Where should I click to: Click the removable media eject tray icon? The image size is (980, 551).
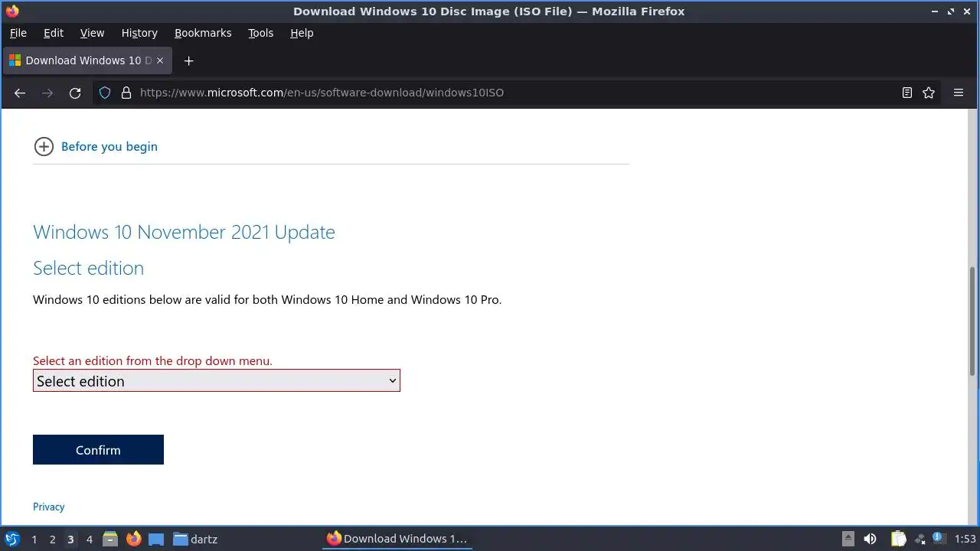848,539
